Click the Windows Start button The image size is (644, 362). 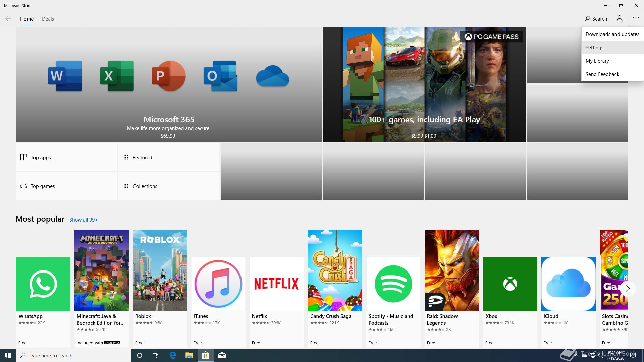pyautogui.click(x=8, y=355)
